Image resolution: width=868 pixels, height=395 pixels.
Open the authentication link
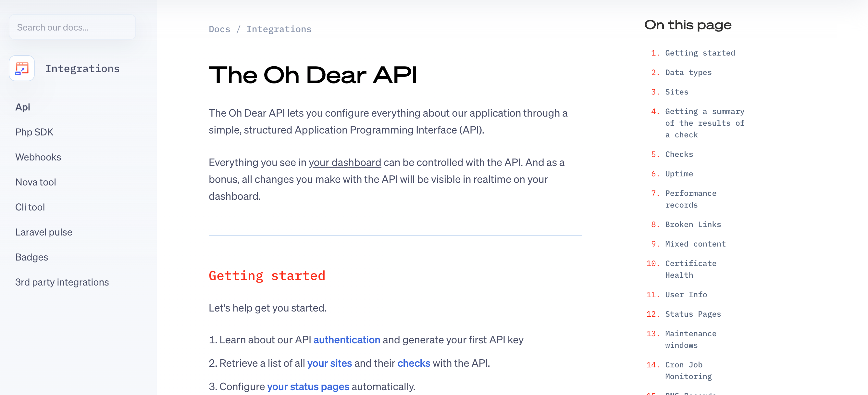coord(346,340)
